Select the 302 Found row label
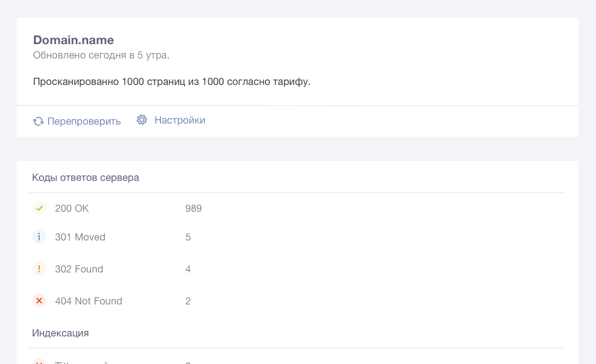This screenshot has width=596, height=364. click(79, 269)
